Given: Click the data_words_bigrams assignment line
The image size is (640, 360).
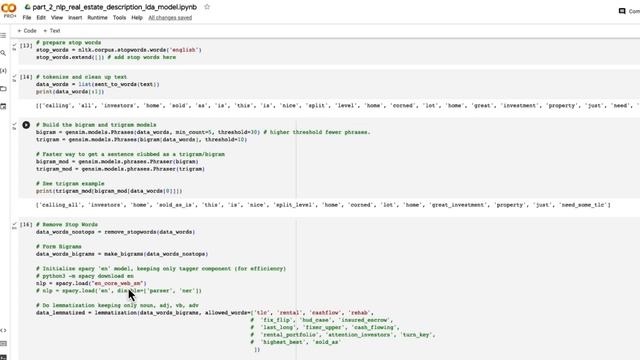Looking at the screenshot, I should coord(122,254).
